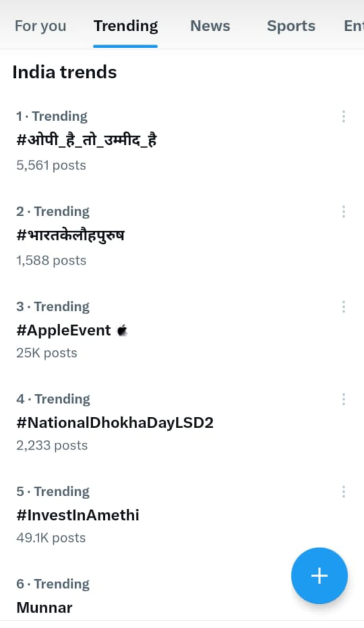Image resolution: width=364 pixels, height=628 pixels.
Task: Open the #ओपी_है_तो_उम्मीद_है hashtag trend
Action: click(86, 140)
